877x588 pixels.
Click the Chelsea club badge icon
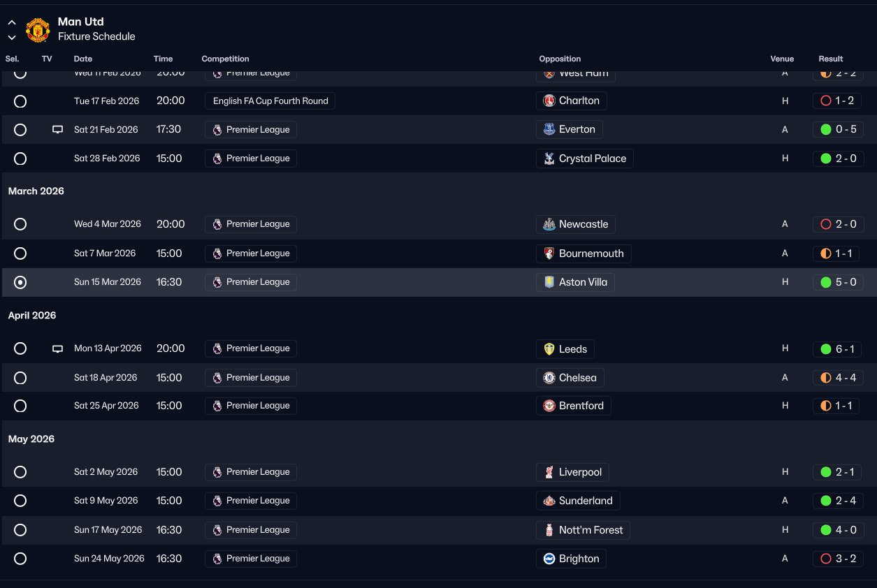[549, 378]
